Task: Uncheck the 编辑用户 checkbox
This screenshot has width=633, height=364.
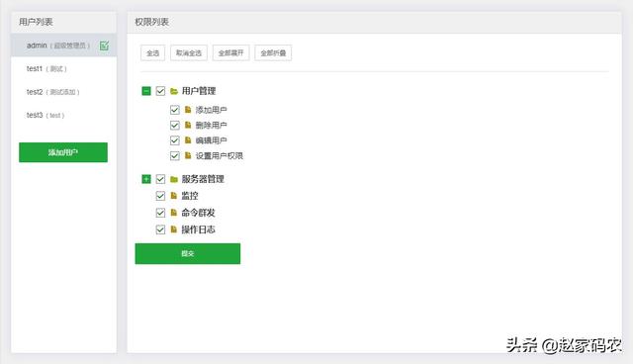Action: tap(175, 140)
